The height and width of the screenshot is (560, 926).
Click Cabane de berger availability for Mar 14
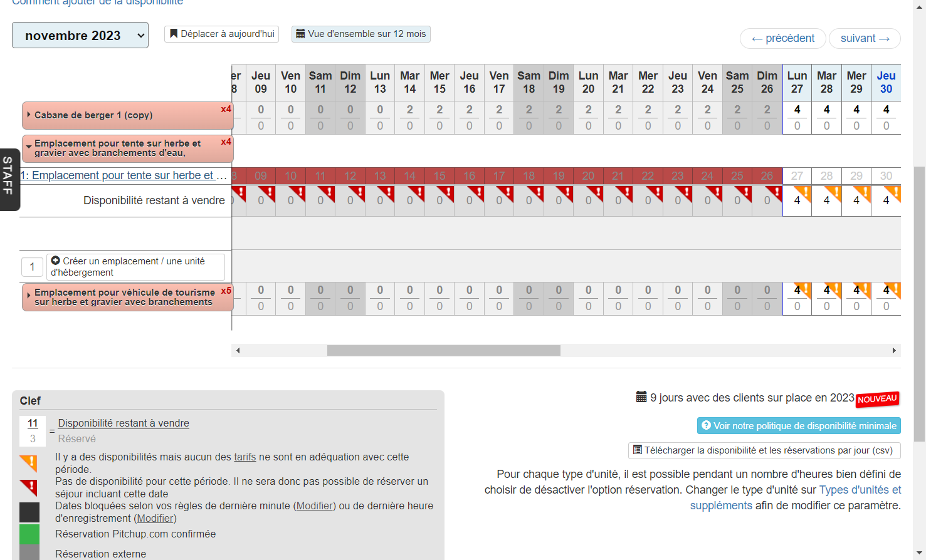pyautogui.click(x=410, y=110)
